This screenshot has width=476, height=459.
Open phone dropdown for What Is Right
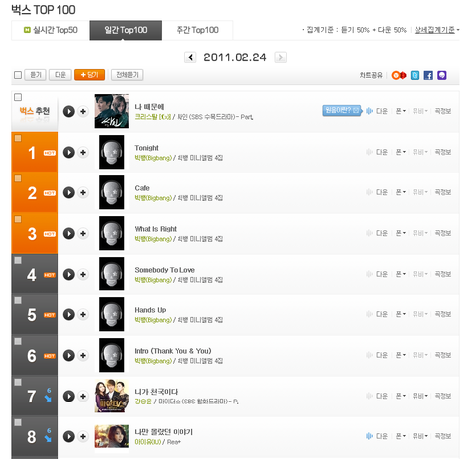(x=401, y=233)
